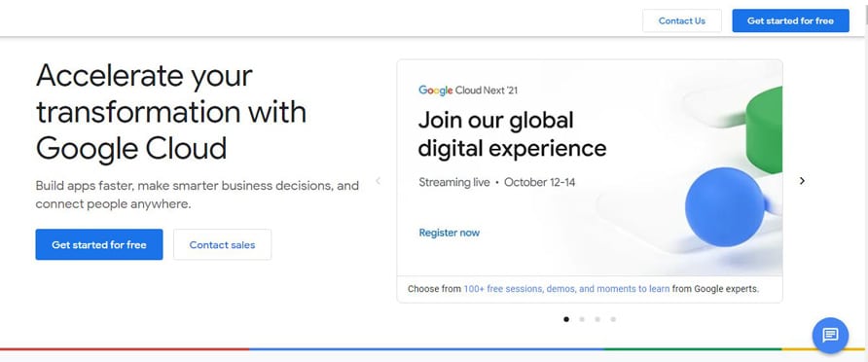
Task: Click the Accelerate your transformation headline
Action: point(171,112)
